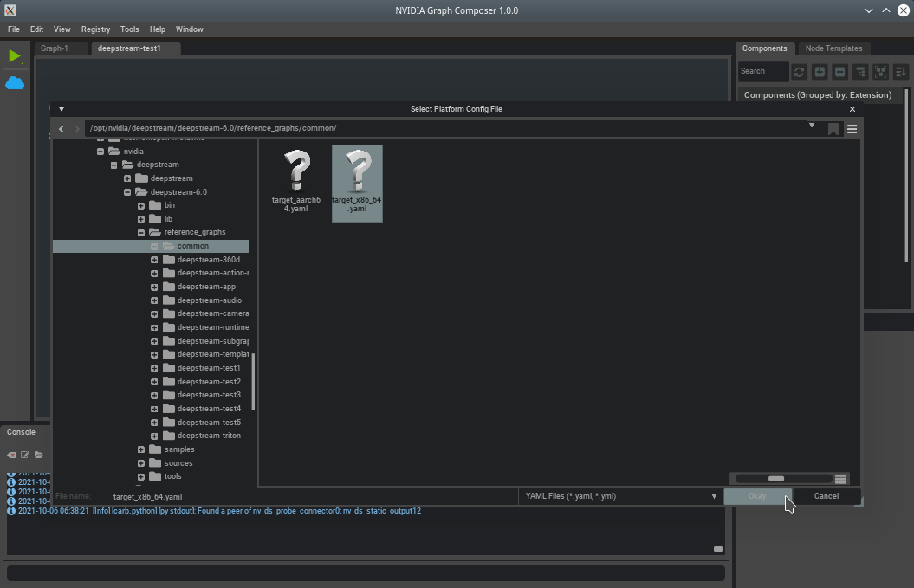Click the Cancel button
914x588 pixels.
pos(826,496)
